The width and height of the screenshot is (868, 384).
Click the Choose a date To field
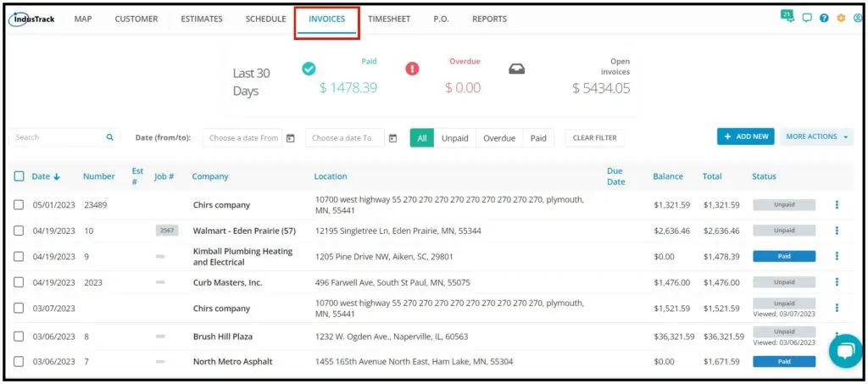(344, 138)
